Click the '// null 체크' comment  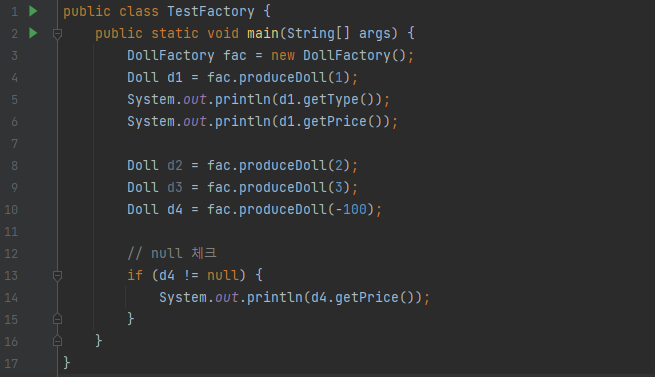(x=172, y=253)
